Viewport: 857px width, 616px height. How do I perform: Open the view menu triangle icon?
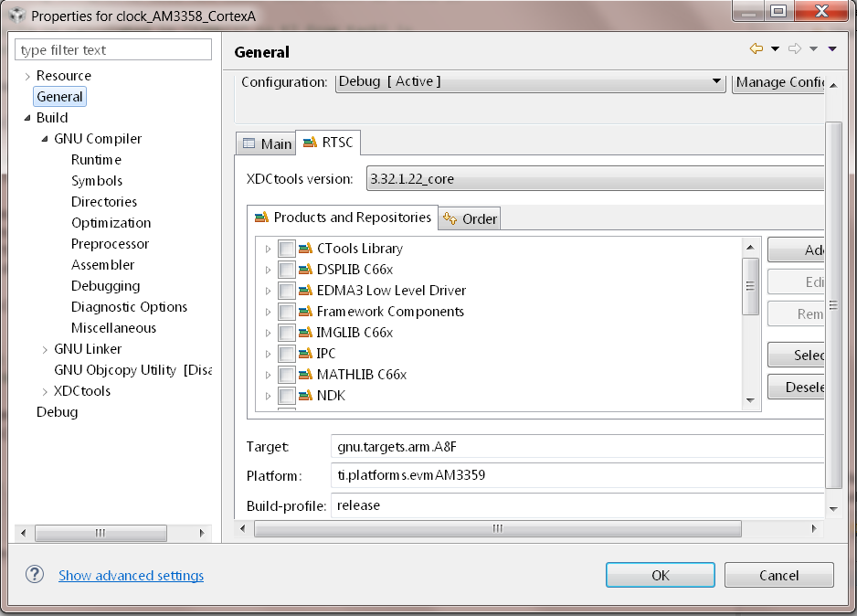pos(832,49)
